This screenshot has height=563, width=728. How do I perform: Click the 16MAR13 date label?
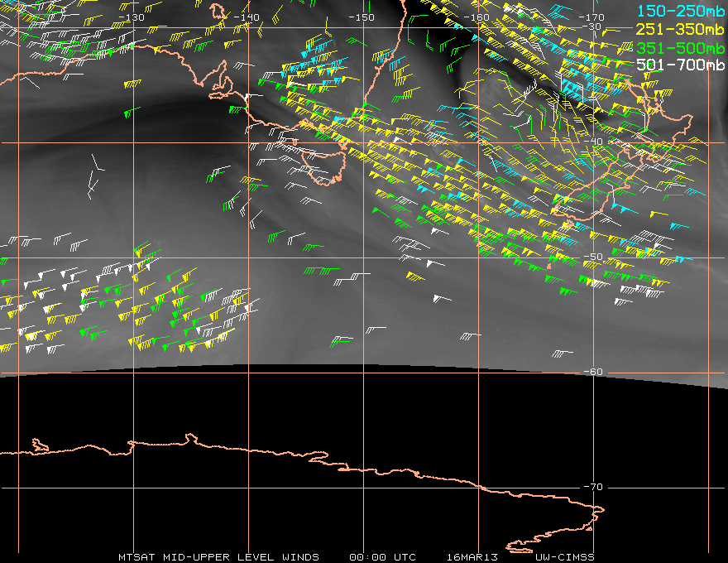tap(472, 557)
